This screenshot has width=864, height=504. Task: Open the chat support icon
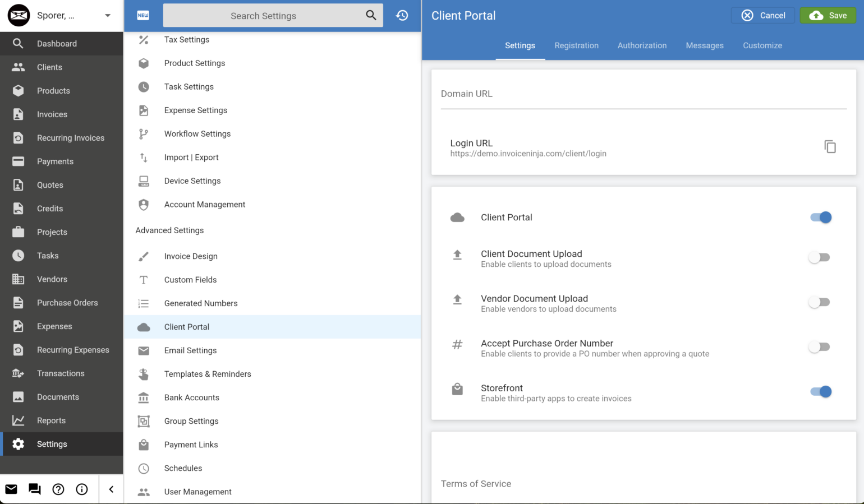[x=34, y=489]
